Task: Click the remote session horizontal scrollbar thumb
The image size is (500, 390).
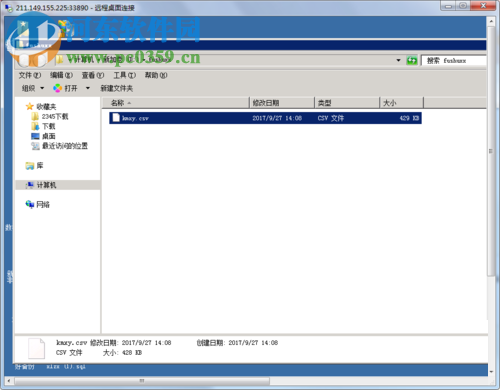Action: pos(142,381)
